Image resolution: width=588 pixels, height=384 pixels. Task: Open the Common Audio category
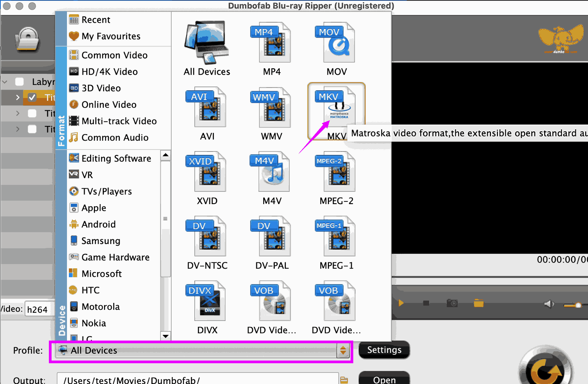click(x=115, y=138)
